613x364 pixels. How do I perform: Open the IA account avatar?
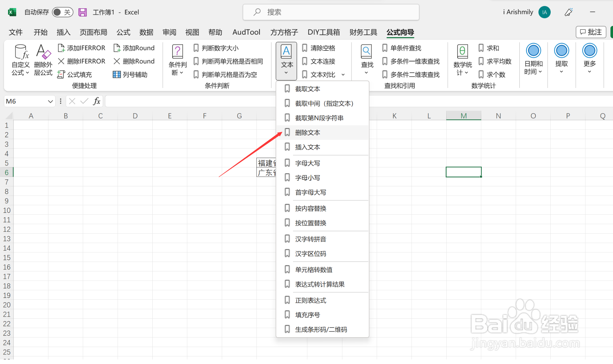pyautogui.click(x=544, y=12)
